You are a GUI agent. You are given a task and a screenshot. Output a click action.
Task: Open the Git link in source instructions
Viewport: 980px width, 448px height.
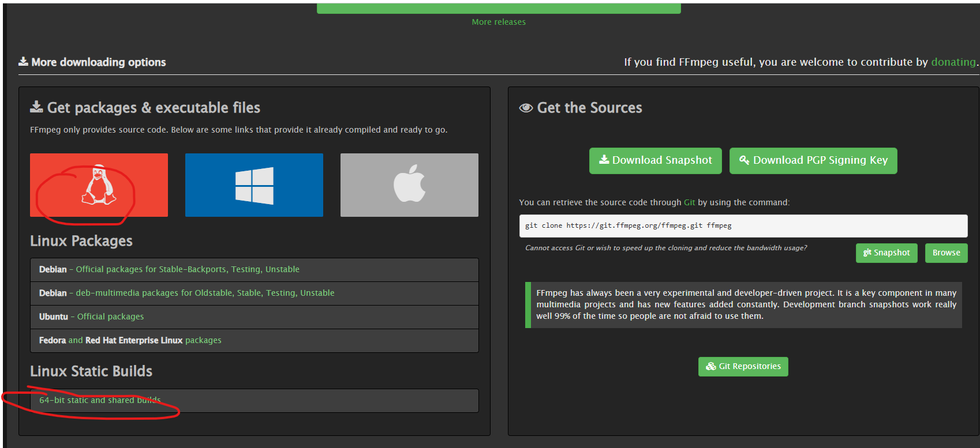pos(689,202)
